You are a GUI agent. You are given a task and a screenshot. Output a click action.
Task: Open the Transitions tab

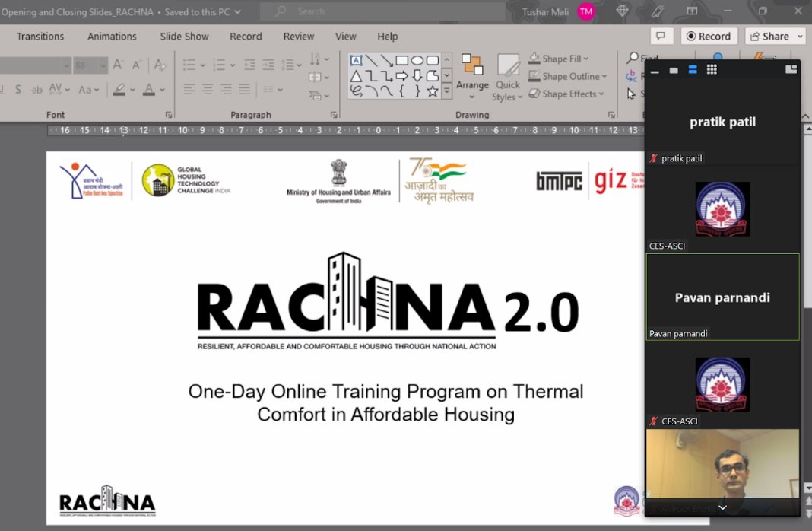(x=40, y=37)
